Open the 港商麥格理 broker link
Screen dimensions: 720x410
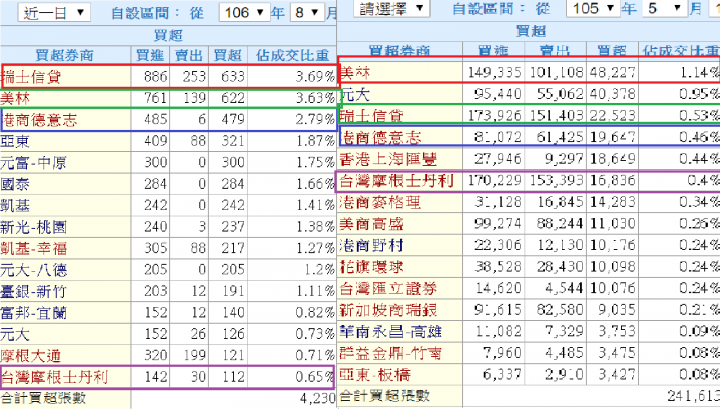click(380, 202)
